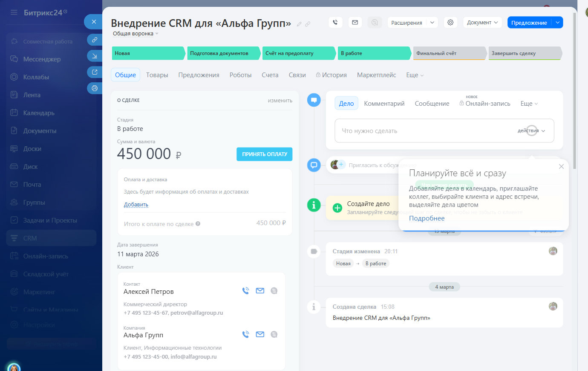Click Пригласить к обсуждению field
588x371 pixels.
pyautogui.click(x=382, y=165)
